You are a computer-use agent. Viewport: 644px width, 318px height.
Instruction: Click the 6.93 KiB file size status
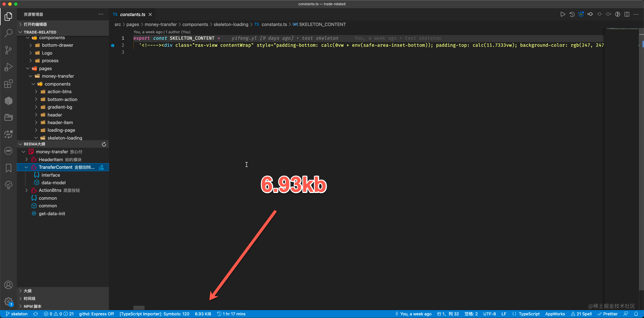click(x=203, y=314)
